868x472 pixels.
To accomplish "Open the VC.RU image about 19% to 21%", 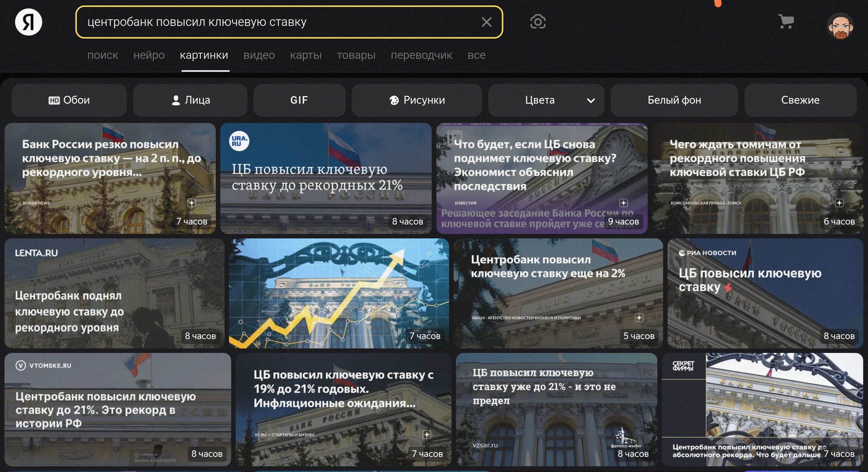I will click(343, 410).
